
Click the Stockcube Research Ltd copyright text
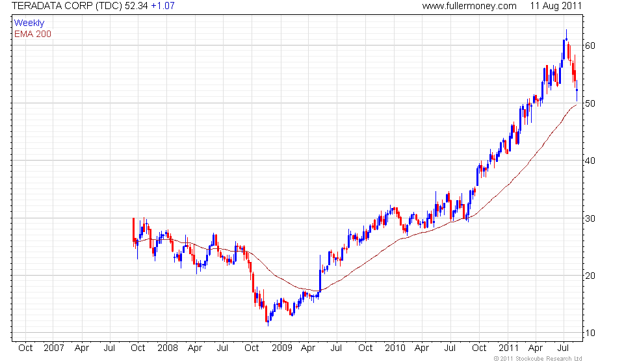click(x=538, y=359)
